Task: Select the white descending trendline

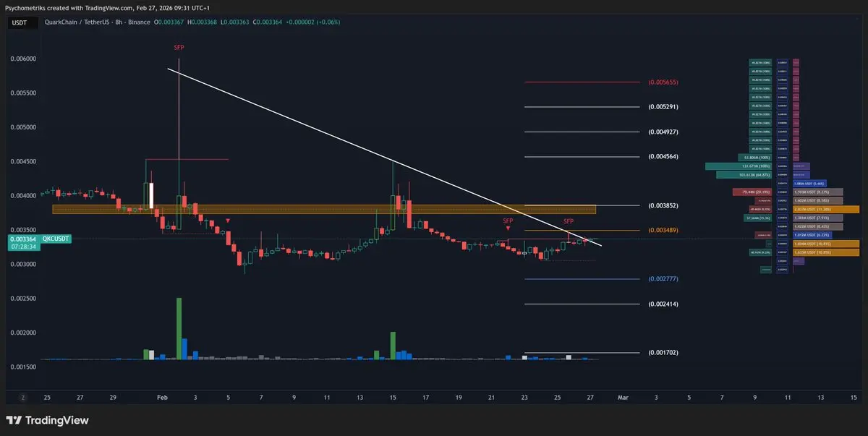Action: click(x=384, y=157)
